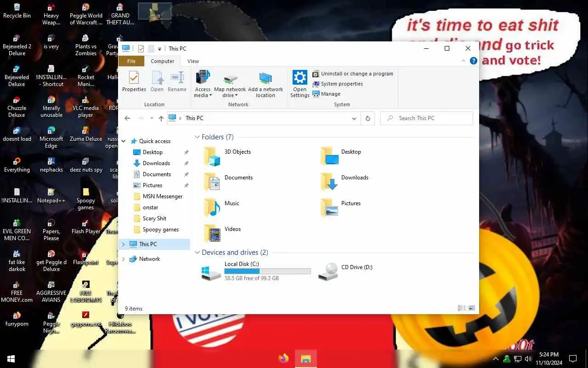The image size is (588, 368).
Task: Switch to the Computer ribbon tab
Action: 163,61
